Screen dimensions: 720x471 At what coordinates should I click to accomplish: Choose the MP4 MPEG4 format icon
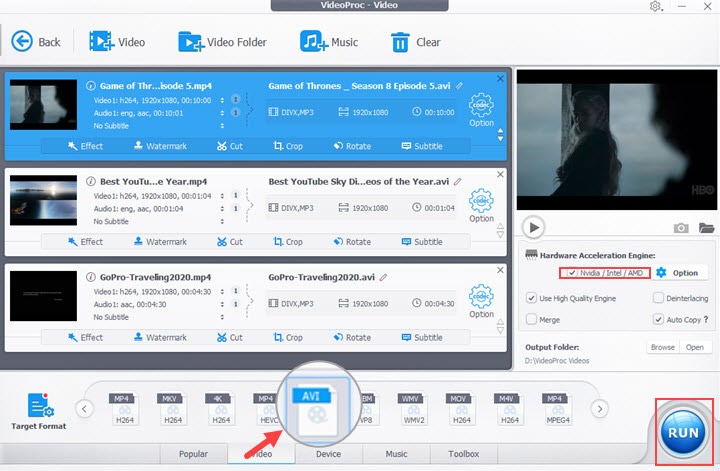(x=558, y=408)
